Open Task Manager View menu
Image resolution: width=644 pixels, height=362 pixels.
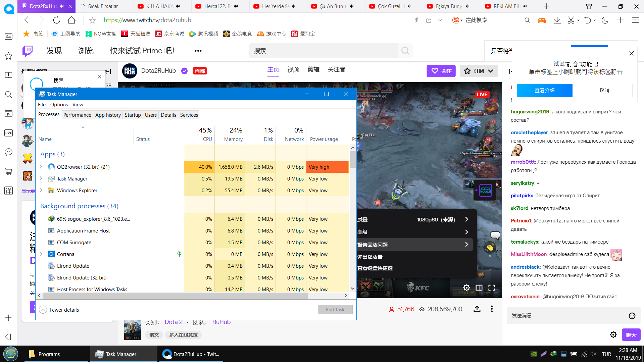78,105
